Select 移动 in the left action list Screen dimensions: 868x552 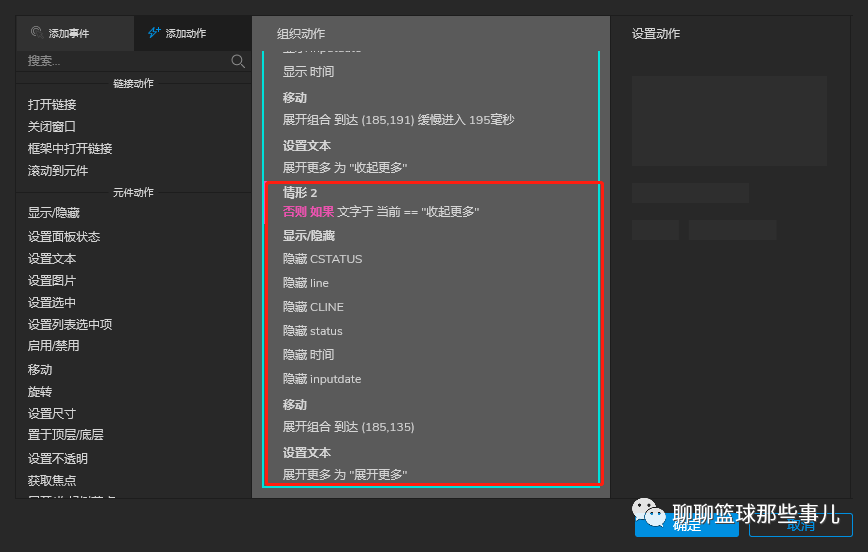[x=40, y=369]
